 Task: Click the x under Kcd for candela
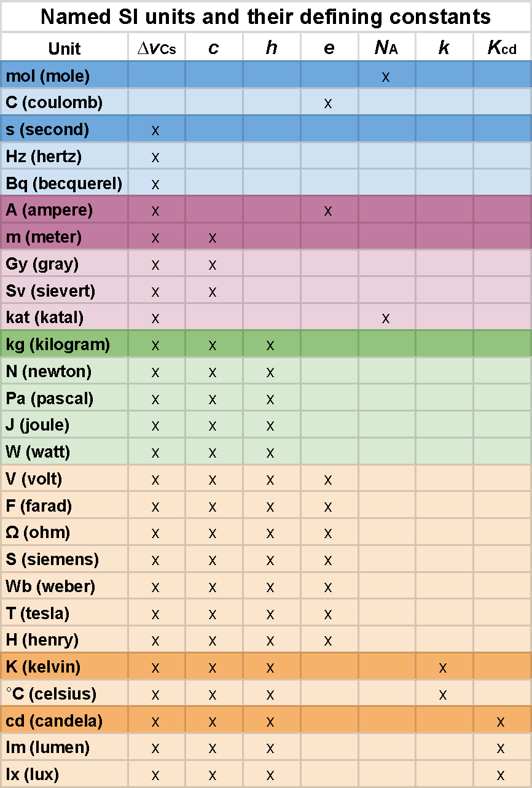coord(501,721)
